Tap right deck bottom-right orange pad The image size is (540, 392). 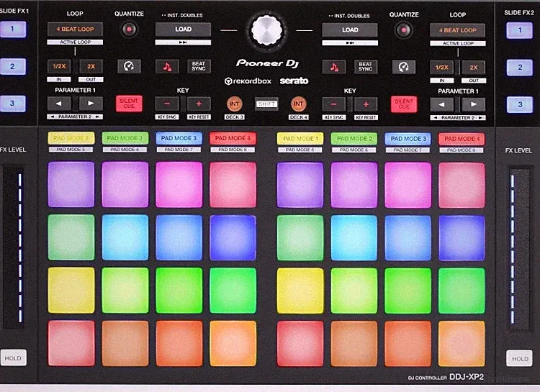pos(462,344)
